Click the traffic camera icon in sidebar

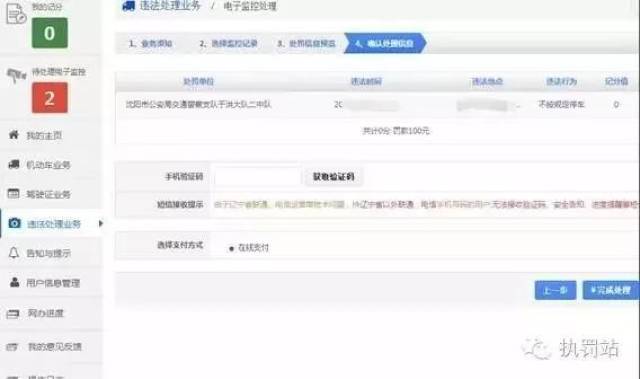[x=16, y=75]
